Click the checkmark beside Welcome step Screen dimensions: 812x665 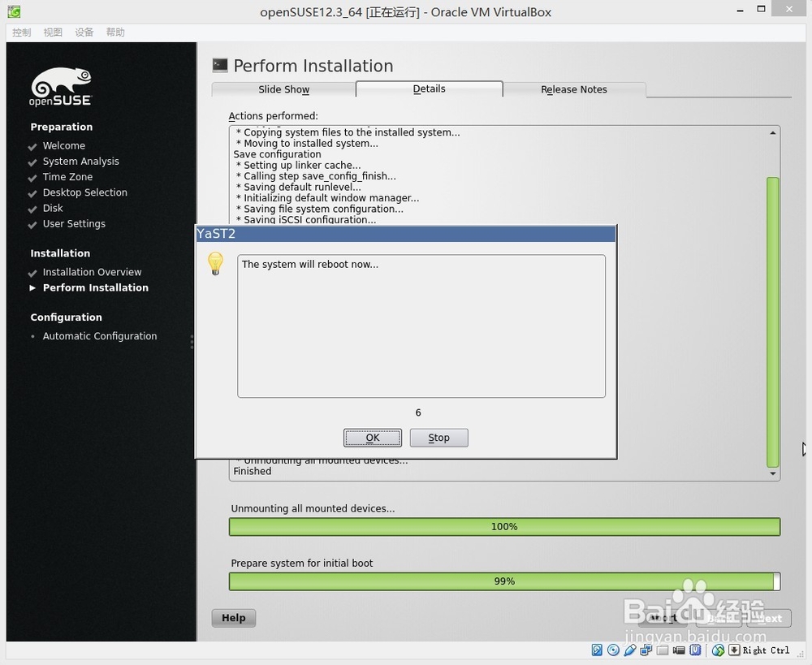[x=32, y=147]
